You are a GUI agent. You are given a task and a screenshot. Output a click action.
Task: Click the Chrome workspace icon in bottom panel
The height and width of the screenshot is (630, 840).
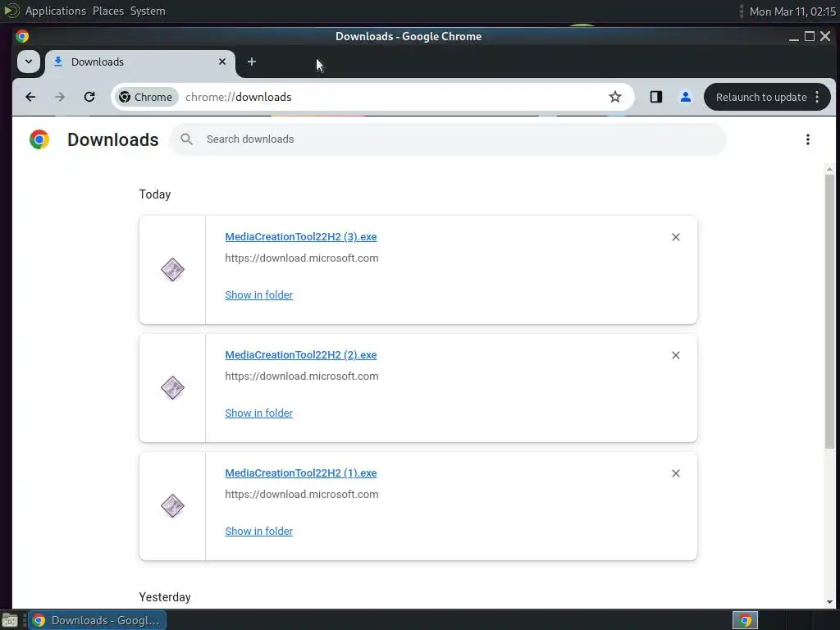pos(745,620)
